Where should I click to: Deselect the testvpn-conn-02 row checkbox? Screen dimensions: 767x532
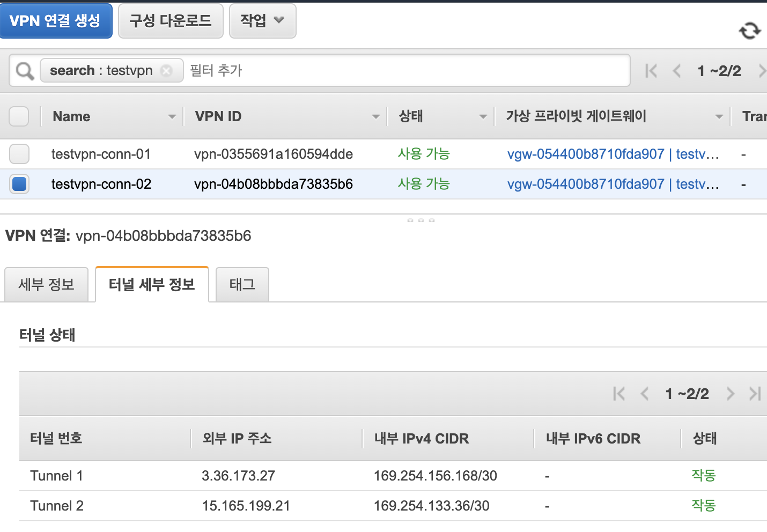pyautogui.click(x=19, y=184)
